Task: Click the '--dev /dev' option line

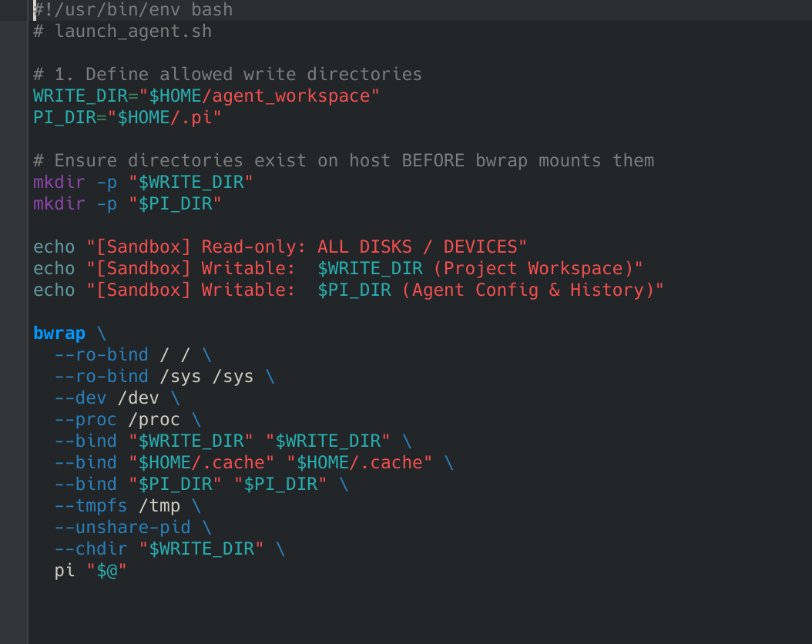Action: [x=117, y=398]
